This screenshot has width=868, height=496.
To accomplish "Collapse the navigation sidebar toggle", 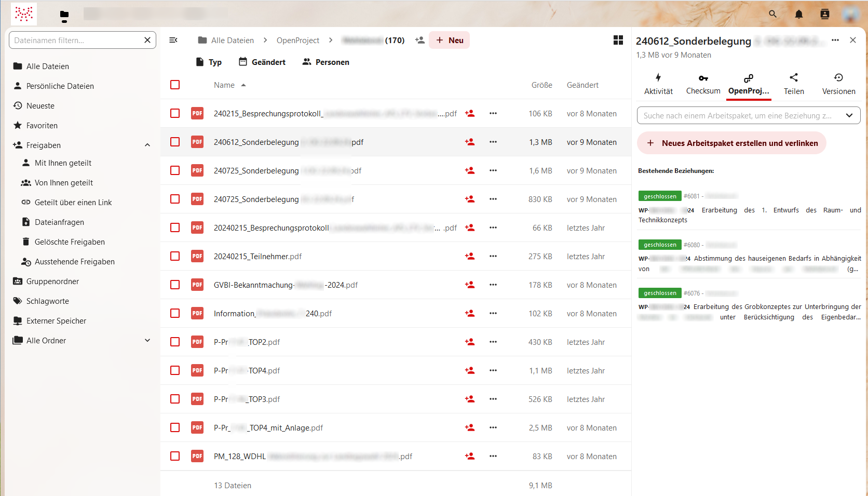I will point(173,40).
